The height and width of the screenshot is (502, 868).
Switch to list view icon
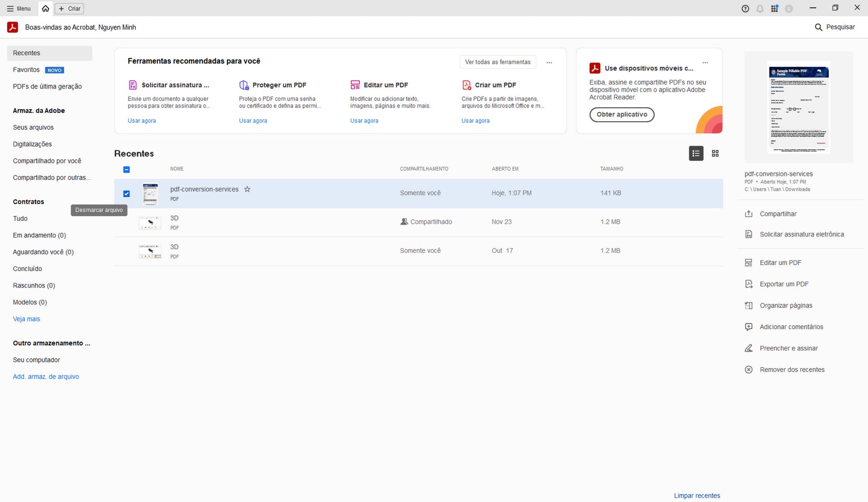coord(696,154)
